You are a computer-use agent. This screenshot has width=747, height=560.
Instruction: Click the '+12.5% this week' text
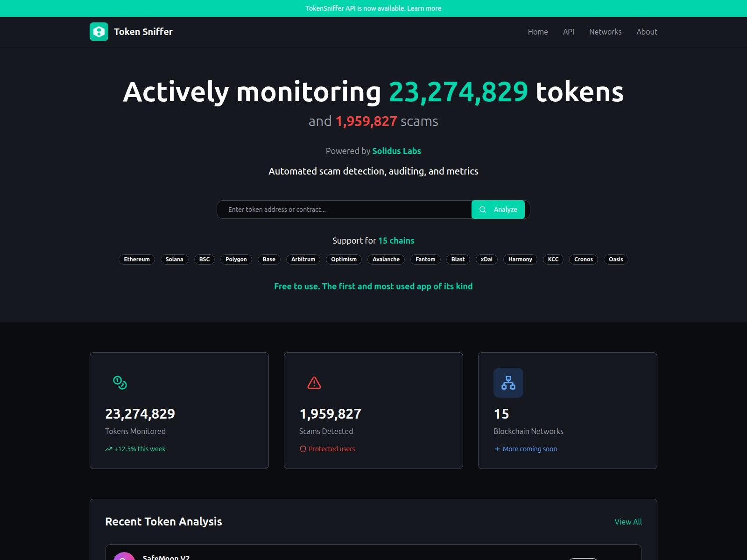(140, 449)
